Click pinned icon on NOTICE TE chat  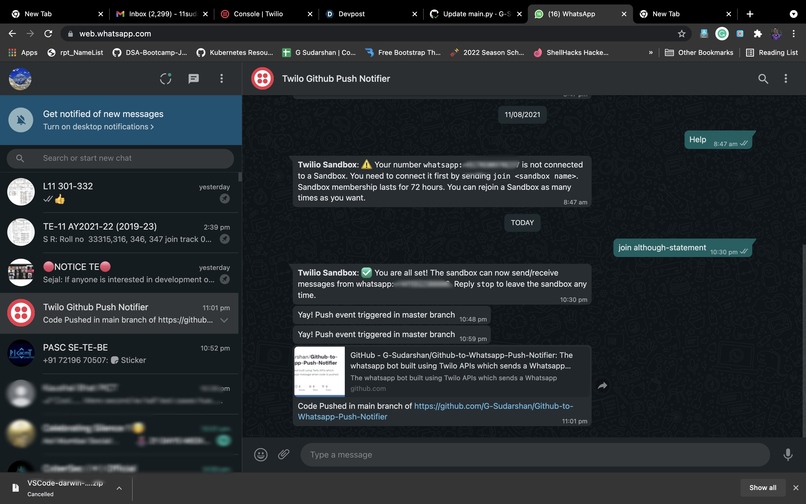tap(225, 279)
